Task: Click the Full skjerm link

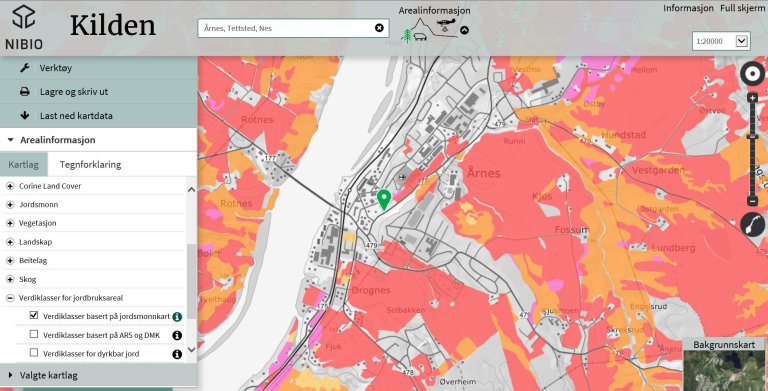Action: pos(742,8)
